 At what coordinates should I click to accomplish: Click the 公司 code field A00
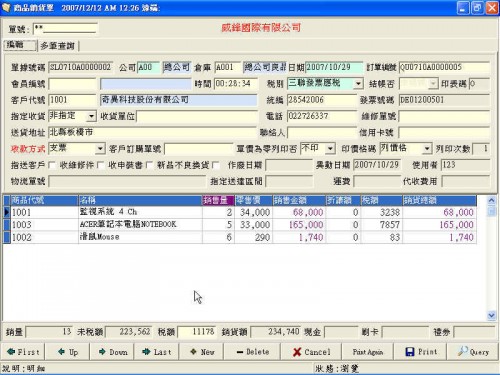(148, 67)
